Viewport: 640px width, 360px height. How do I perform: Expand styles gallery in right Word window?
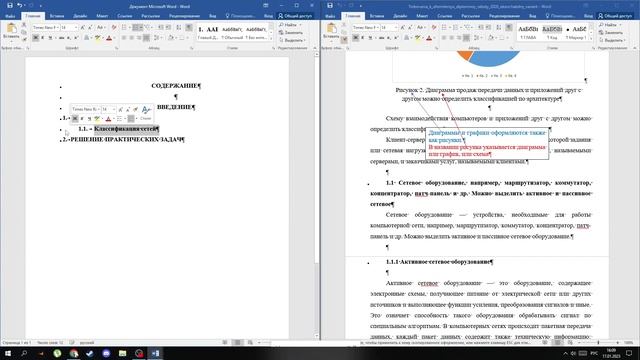click(x=591, y=38)
